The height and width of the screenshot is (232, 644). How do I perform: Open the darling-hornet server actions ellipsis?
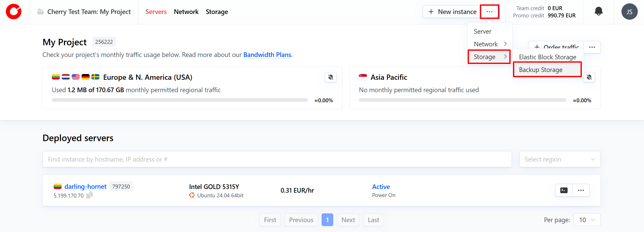pyautogui.click(x=581, y=190)
